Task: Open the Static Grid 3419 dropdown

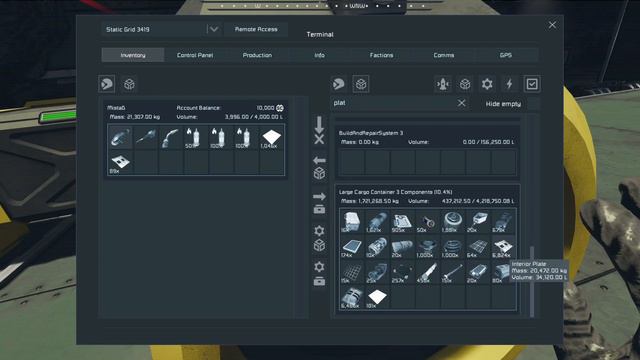Action: pos(161,29)
